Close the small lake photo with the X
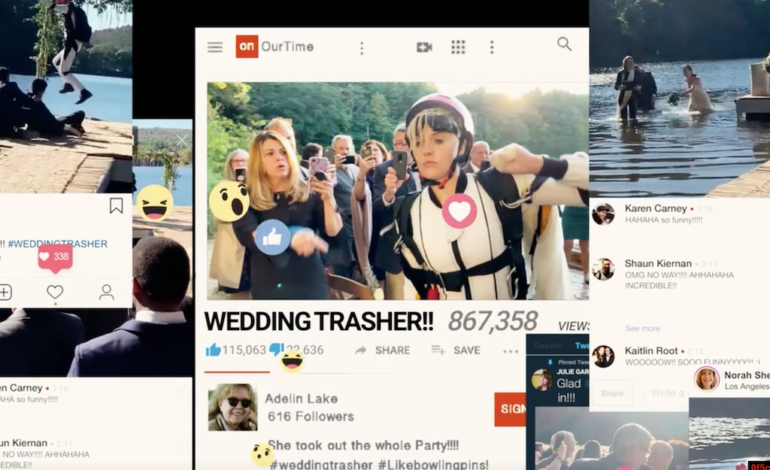 (182, 141)
